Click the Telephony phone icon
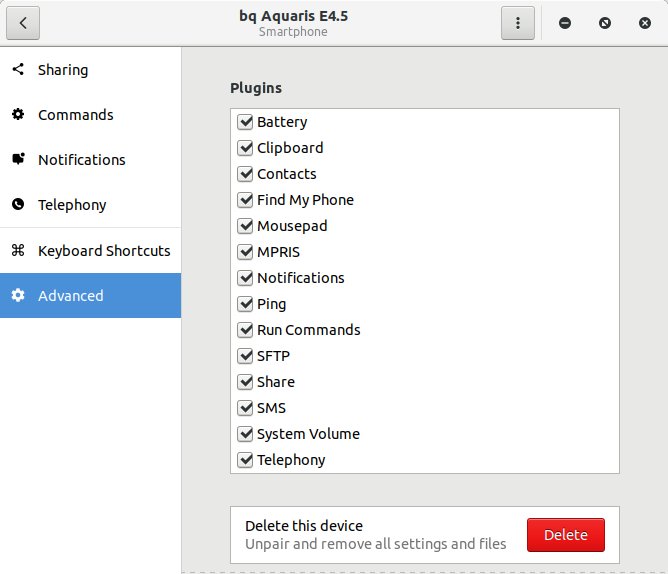This screenshot has height=574, width=668. [18, 205]
